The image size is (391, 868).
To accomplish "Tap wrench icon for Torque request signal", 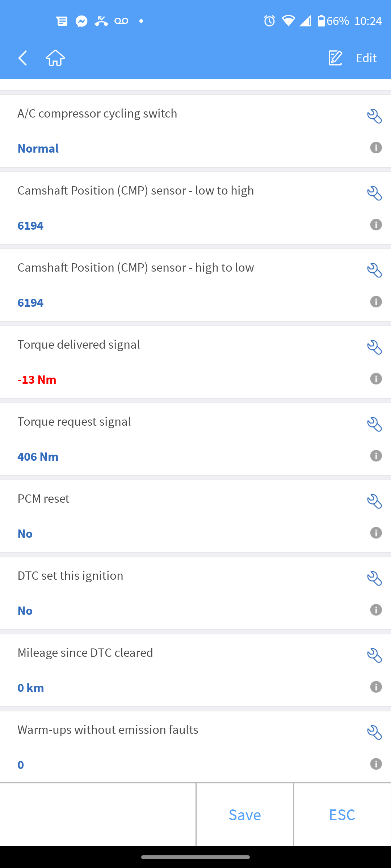I will (x=374, y=425).
